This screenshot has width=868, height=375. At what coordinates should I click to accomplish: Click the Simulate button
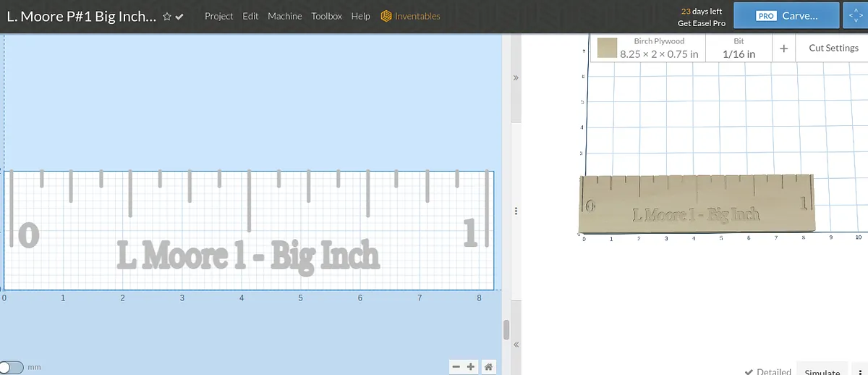(822, 371)
